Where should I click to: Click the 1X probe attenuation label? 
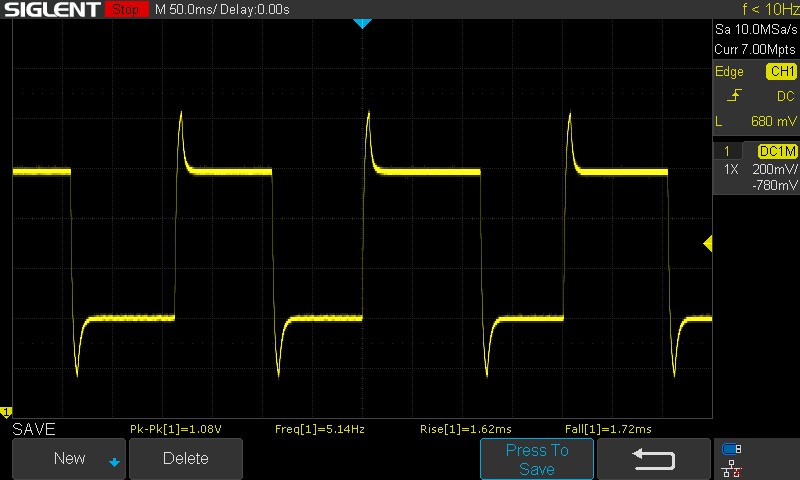(x=731, y=169)
